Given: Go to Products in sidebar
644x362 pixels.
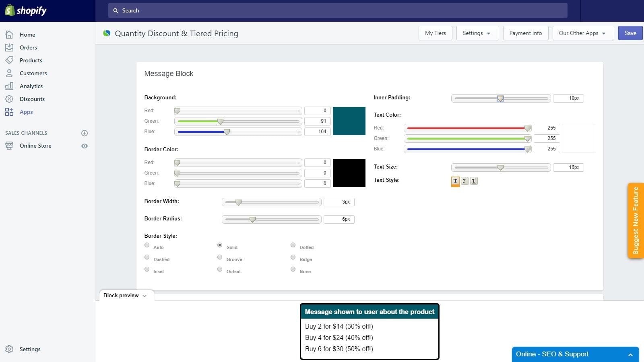Looking at the screenshot, I should (31, 60).
